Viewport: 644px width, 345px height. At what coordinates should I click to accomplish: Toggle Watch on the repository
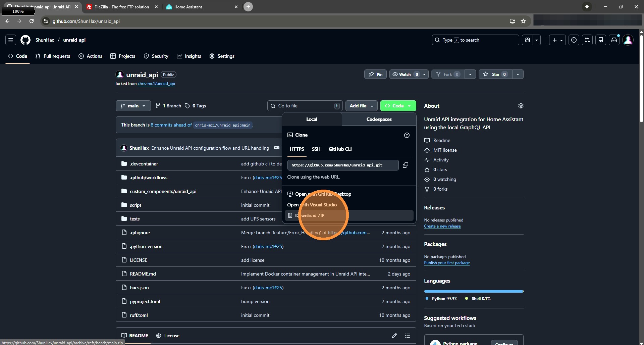pos(405,74)
